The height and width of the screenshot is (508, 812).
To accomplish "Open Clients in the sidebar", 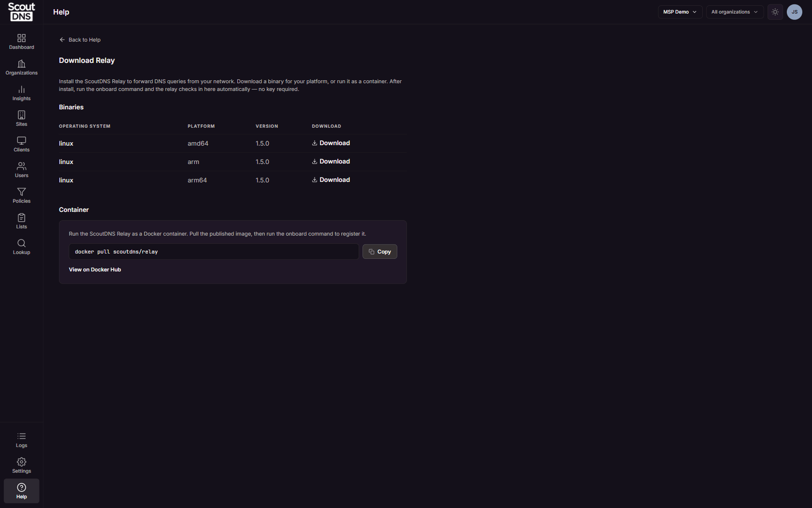I will 21,144.
